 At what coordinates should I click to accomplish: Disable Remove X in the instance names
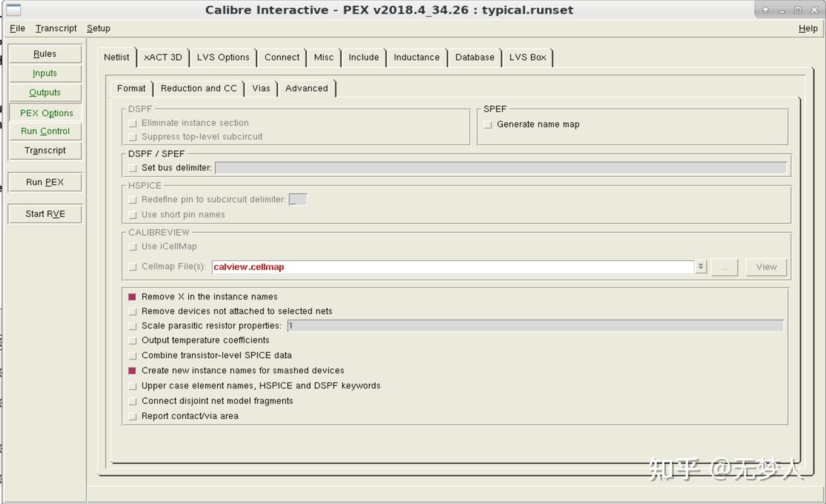tap(132, 296)
